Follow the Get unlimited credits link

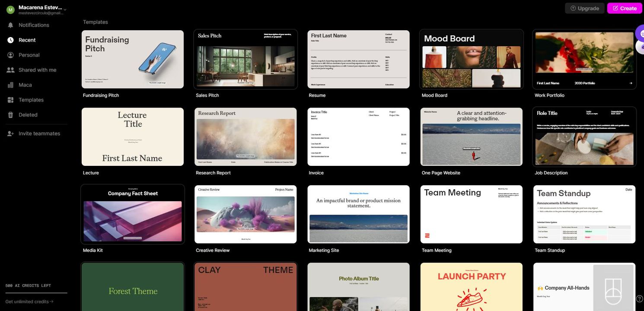tap(29, 301)
